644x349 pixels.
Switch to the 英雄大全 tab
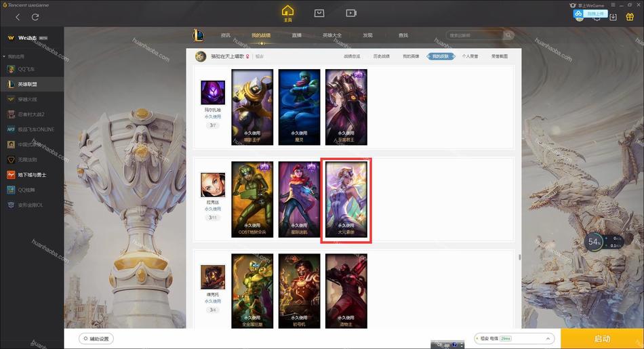click(332, 35)
